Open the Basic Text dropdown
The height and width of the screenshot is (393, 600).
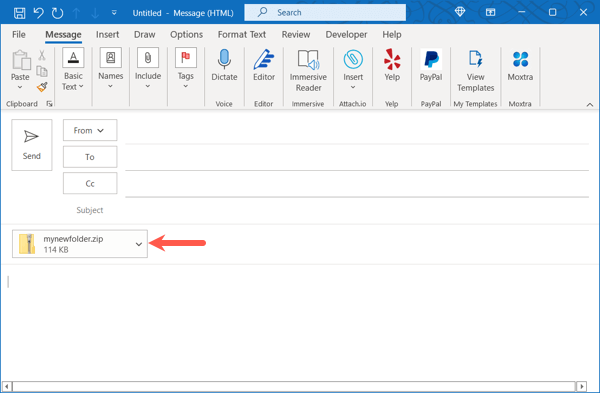click(73, 70)
